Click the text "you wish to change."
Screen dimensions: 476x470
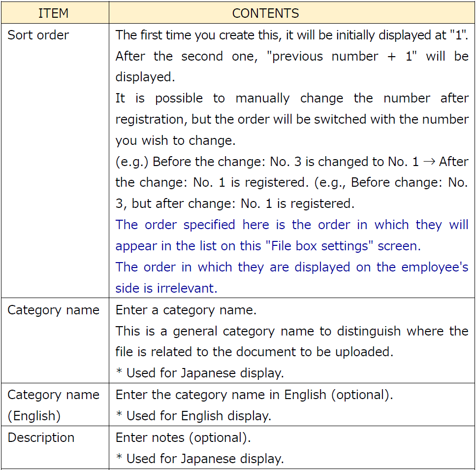(176, 140)
